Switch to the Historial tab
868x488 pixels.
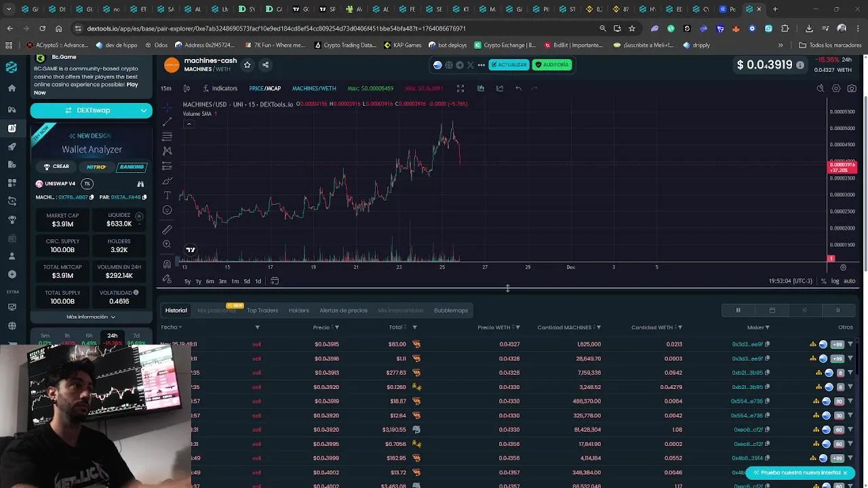(176, 310)
